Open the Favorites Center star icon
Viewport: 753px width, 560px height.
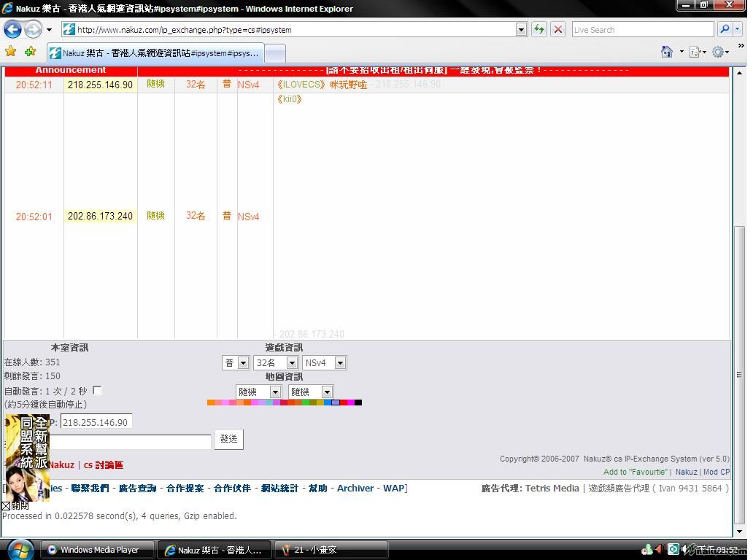point(10,52)
